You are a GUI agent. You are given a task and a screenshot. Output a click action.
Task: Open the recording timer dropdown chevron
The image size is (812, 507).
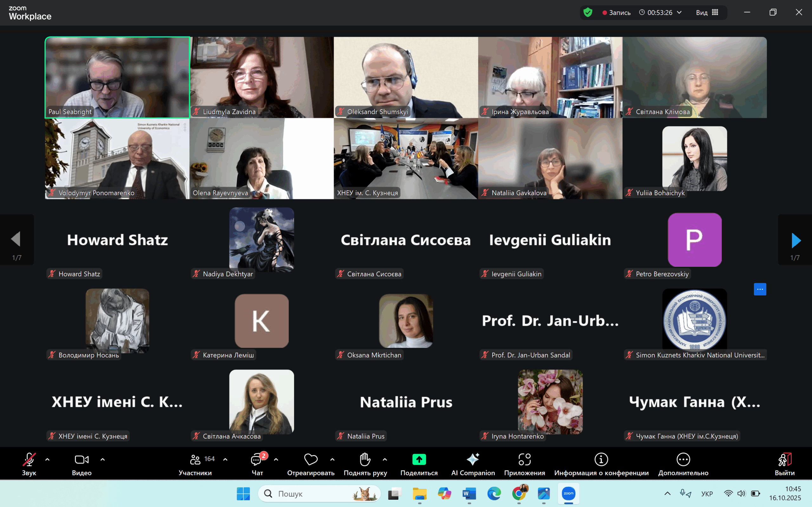(x=679, y=12)
